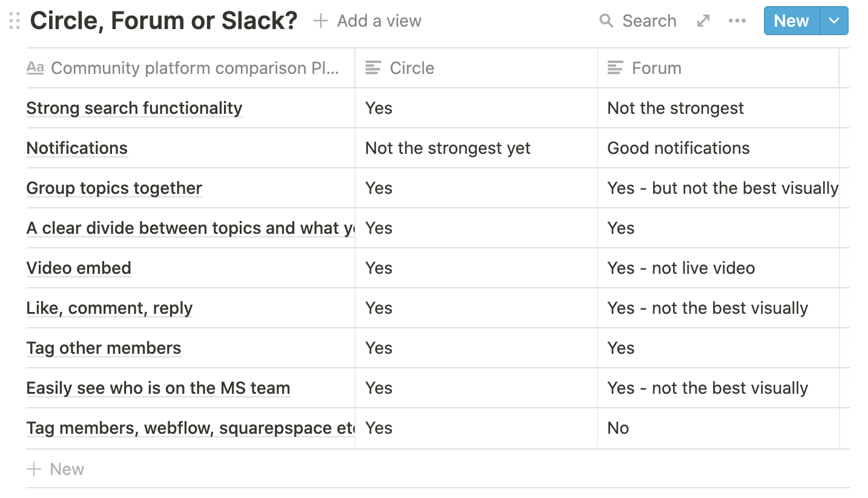Image resolution: width=868 pixels, height=498 pixels.
Task: Click the title property Aa icon
Action: click(x=35, y=68)
